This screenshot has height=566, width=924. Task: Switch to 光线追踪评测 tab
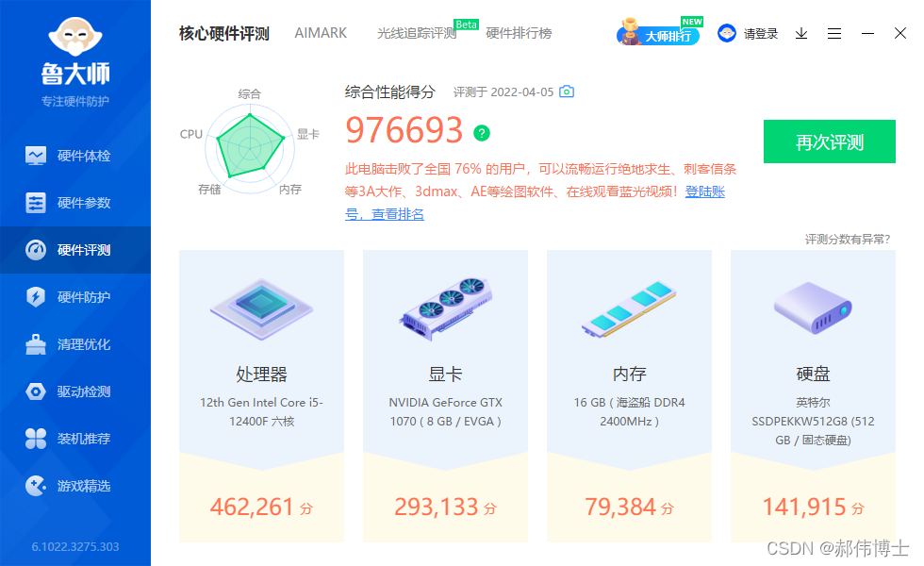(x=417, y=33)
